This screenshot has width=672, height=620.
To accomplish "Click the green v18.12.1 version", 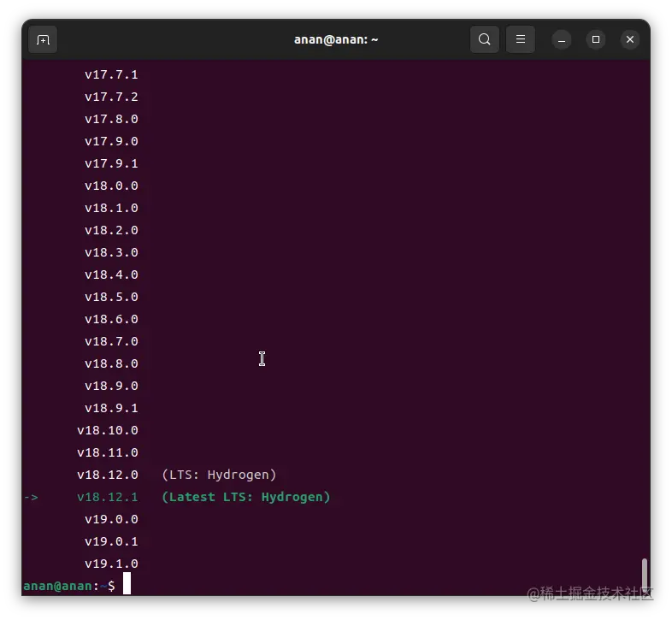I will point(108,498).
